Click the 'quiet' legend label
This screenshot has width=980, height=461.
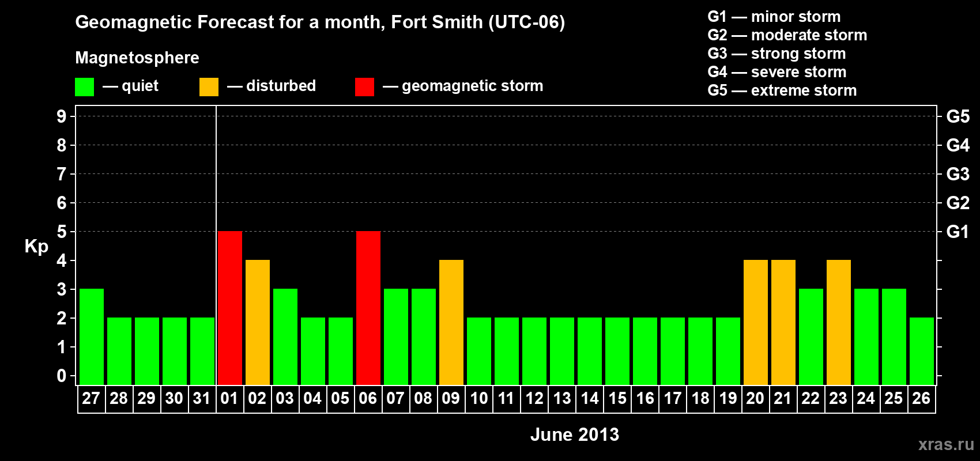[140, 86]
